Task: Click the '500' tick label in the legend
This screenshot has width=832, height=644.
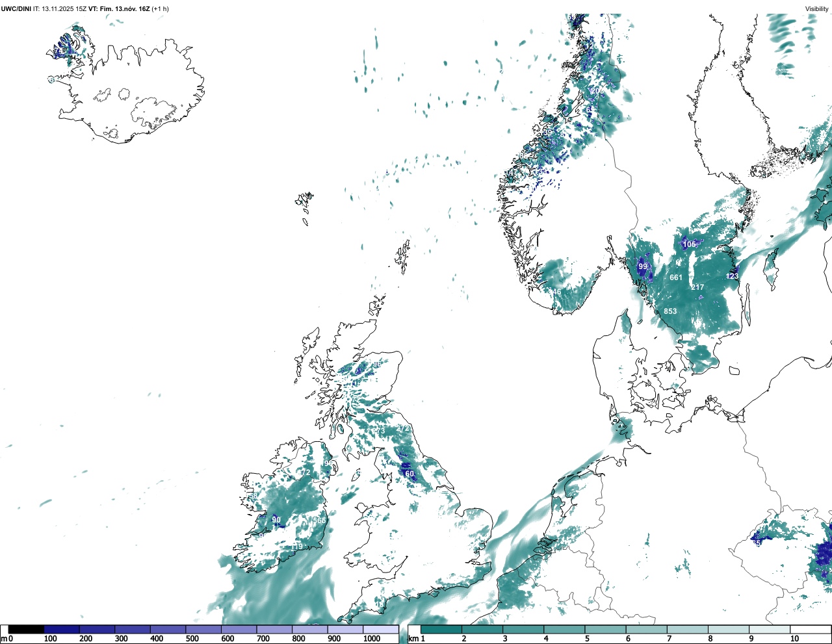Action: click(192, 639)
